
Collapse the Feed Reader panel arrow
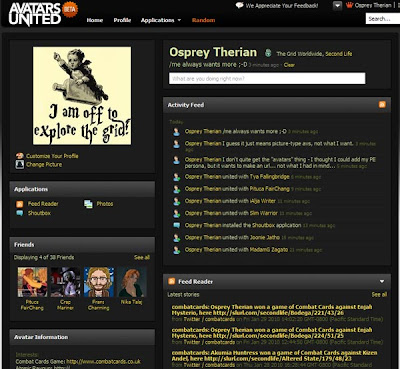pyautogui.click(x=382, y=282)
